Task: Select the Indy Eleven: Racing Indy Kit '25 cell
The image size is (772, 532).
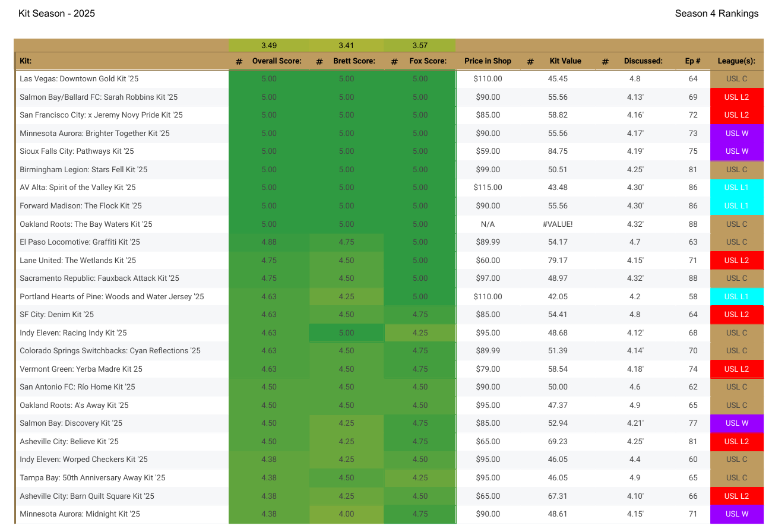Action: coord(73,333)
